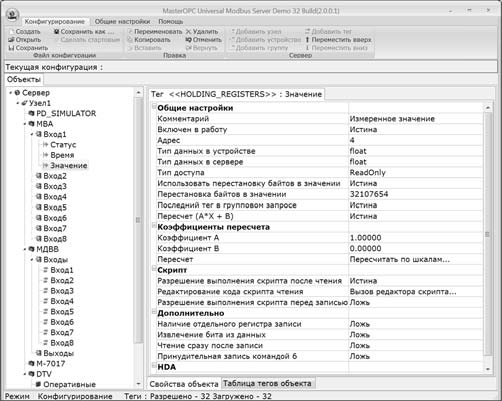Collapse the Вход1 group under MBA
This screenshot has height=401, width=502.
pos(32,134)
